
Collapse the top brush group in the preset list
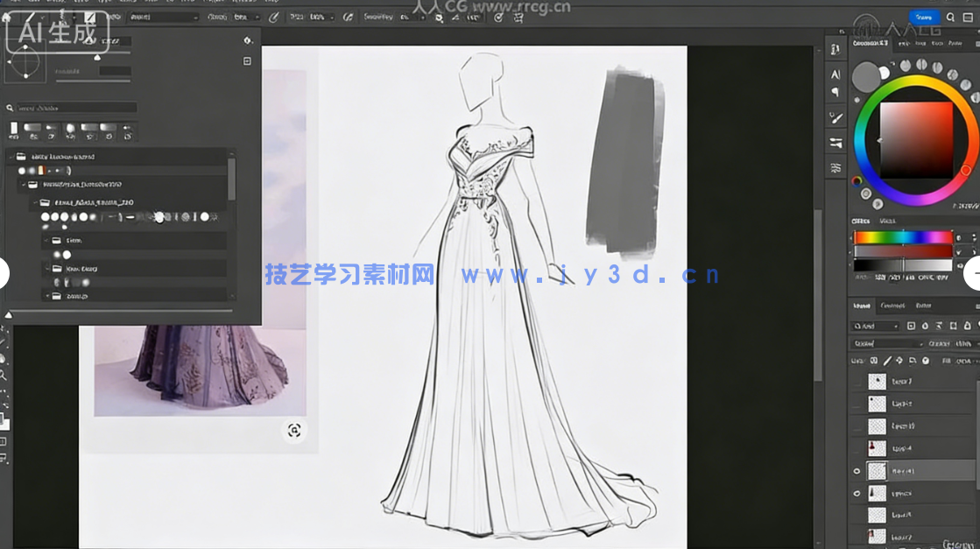pos(11,156)
